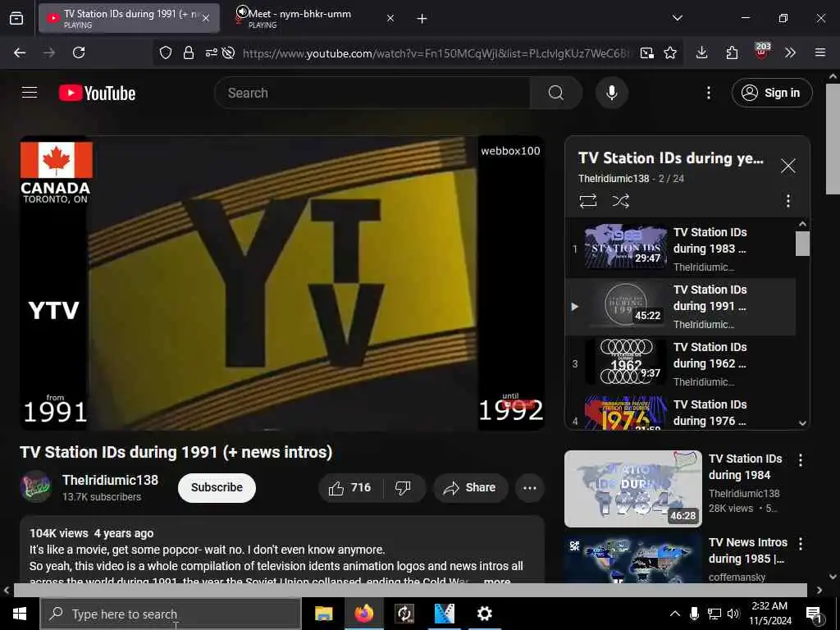The height and width of the screenshot is (630, 840).
Task: Click taskbar Type here to search box
Action: point(171,614)
